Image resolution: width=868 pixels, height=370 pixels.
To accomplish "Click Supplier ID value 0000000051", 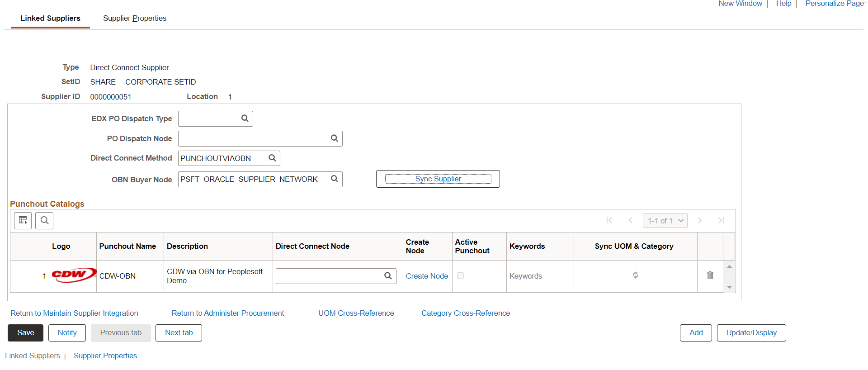I will tap(111, 97).
